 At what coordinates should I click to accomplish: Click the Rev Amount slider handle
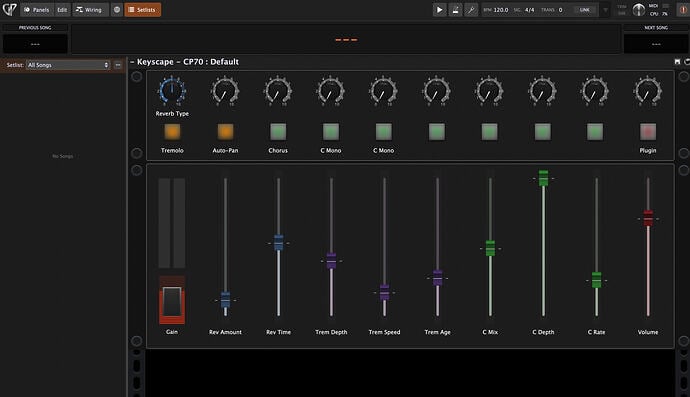point(225,300)
